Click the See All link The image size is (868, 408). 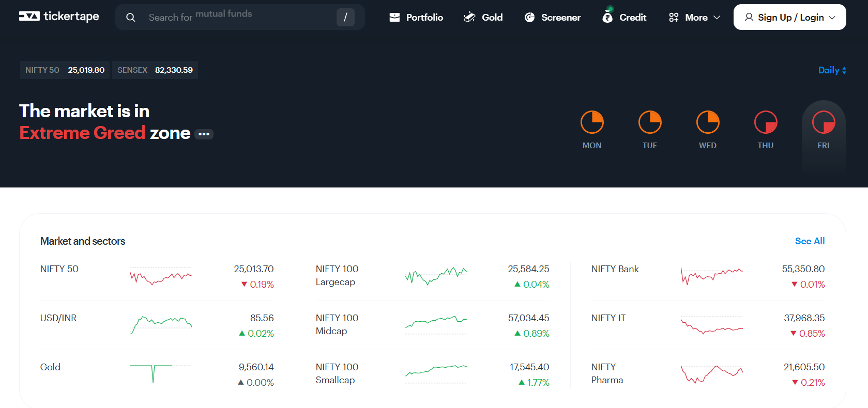pyautogui.click(x=810, y=241)
